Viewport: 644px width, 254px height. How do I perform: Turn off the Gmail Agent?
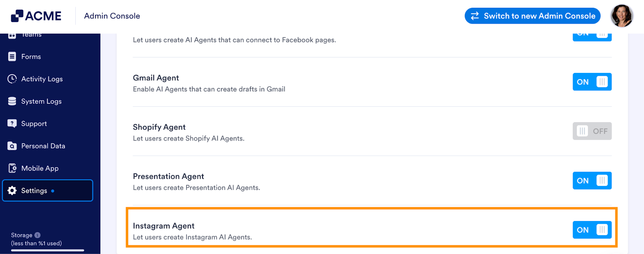592,81
